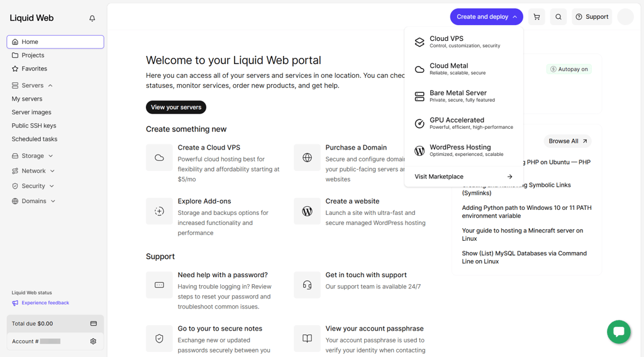The height and width of the screenshot is (357, 644).
Task: Click the Browse All button
Action: 568,141
